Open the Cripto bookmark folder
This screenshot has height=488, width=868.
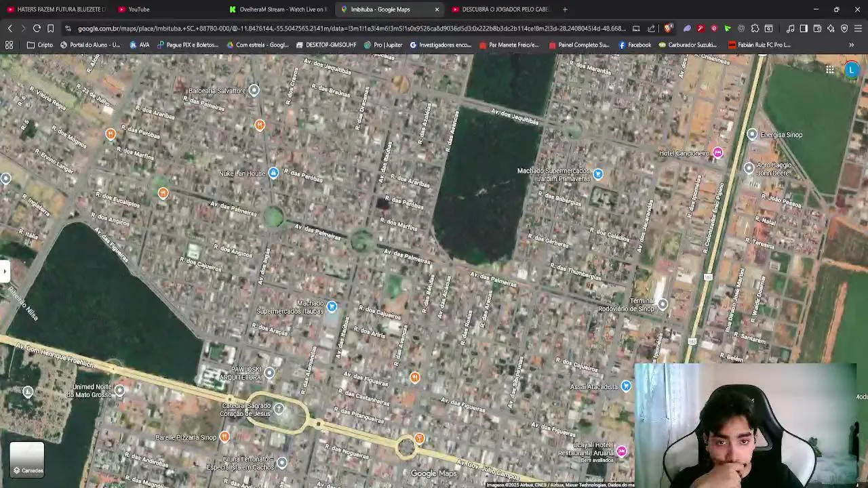(x=40, y=45)
